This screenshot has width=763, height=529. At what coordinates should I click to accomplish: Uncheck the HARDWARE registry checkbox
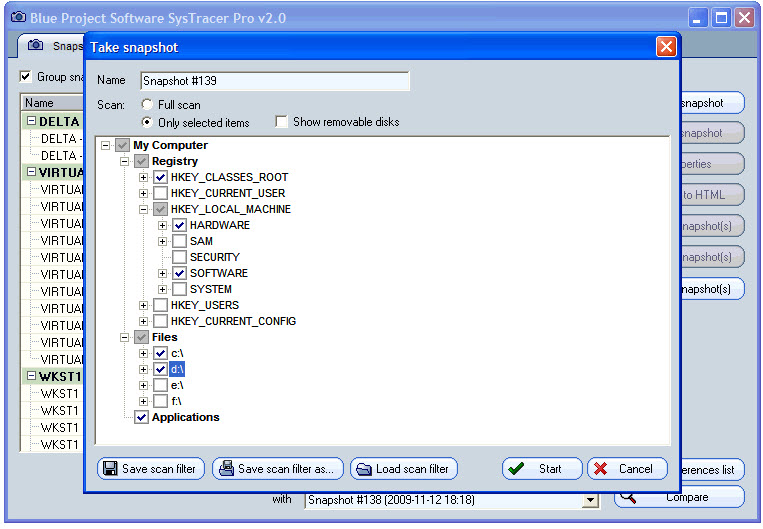180,225
